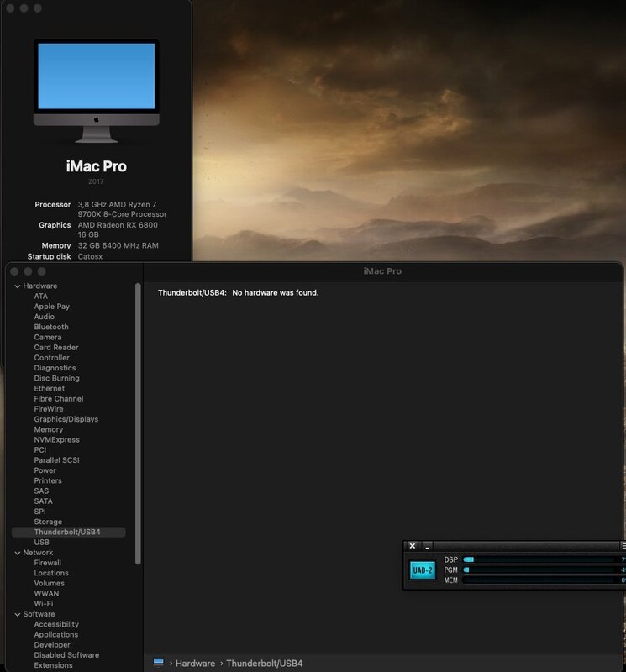Select WWAN in the sidebar
This screenshot has height=672, width=626.
[47, 594]
